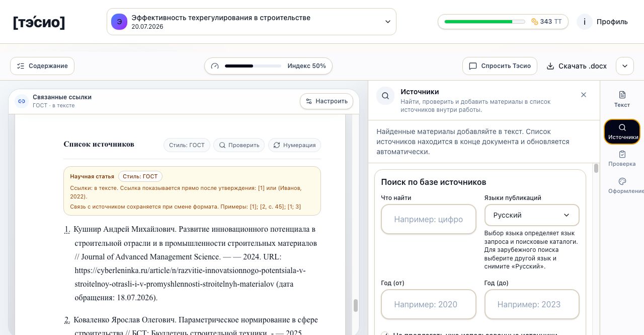Open the Содержание contents list

42,66
